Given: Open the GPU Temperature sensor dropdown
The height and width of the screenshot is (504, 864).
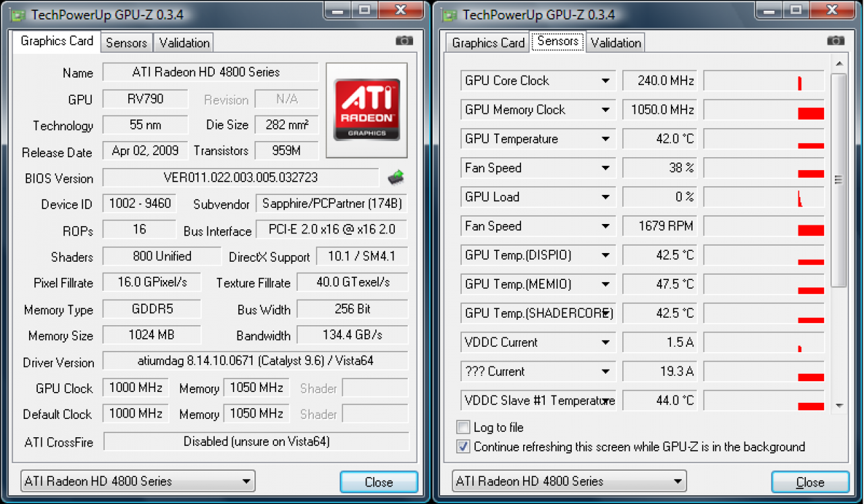Looking at the screenshot, I should 605,139.
